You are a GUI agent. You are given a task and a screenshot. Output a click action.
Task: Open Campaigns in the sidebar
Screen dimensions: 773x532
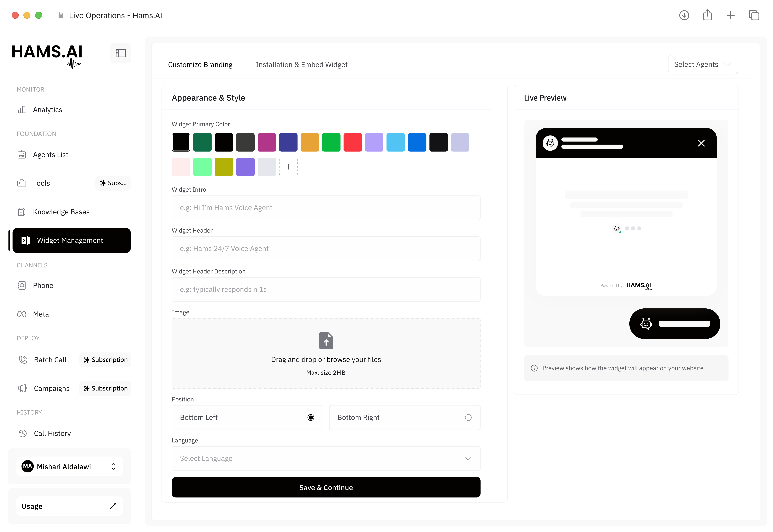coord(52,388)
